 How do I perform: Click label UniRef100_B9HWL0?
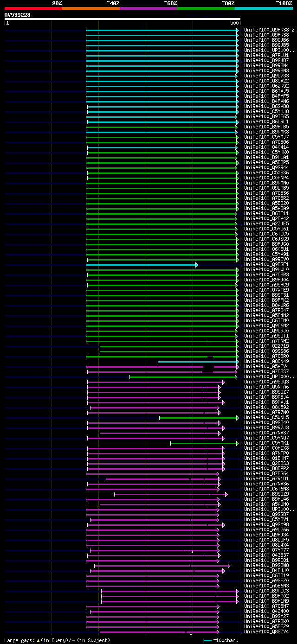click(266, 270)
